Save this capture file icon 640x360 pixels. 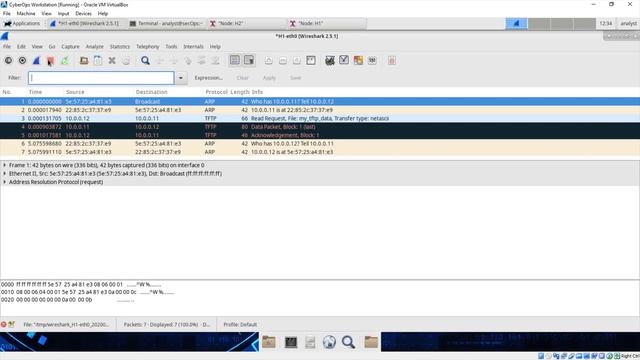[98, 61]
